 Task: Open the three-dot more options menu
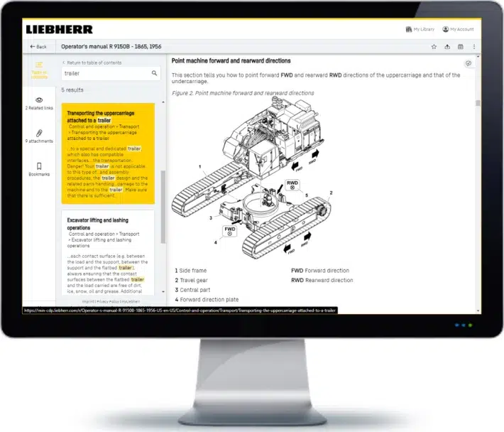[473, 47]
